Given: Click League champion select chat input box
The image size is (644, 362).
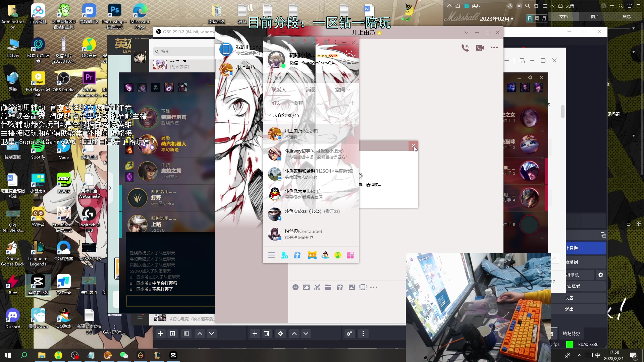Looking at the screenshot, I should pos(170,301).
